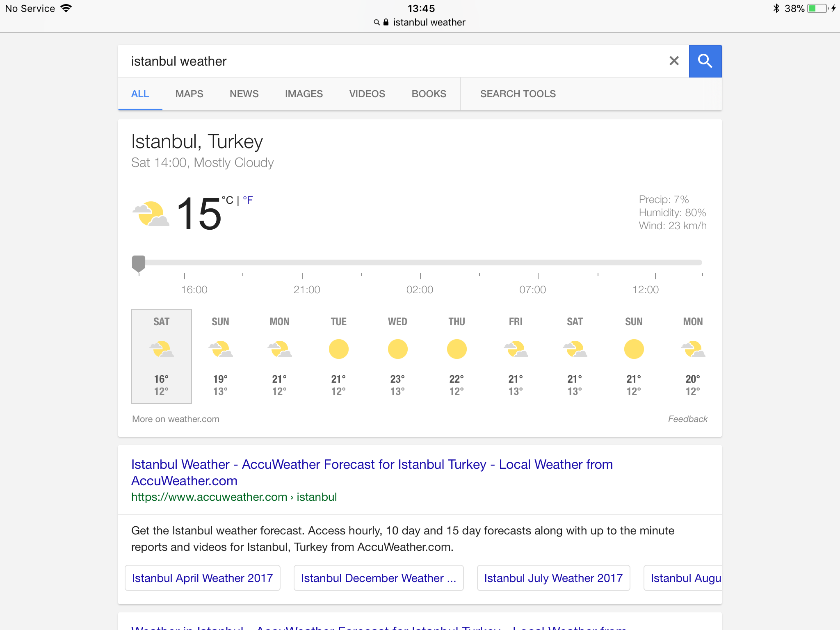Click the blue search magnifier button
The width and height of the screenshot is (840, 630).
tap(705, 61)
